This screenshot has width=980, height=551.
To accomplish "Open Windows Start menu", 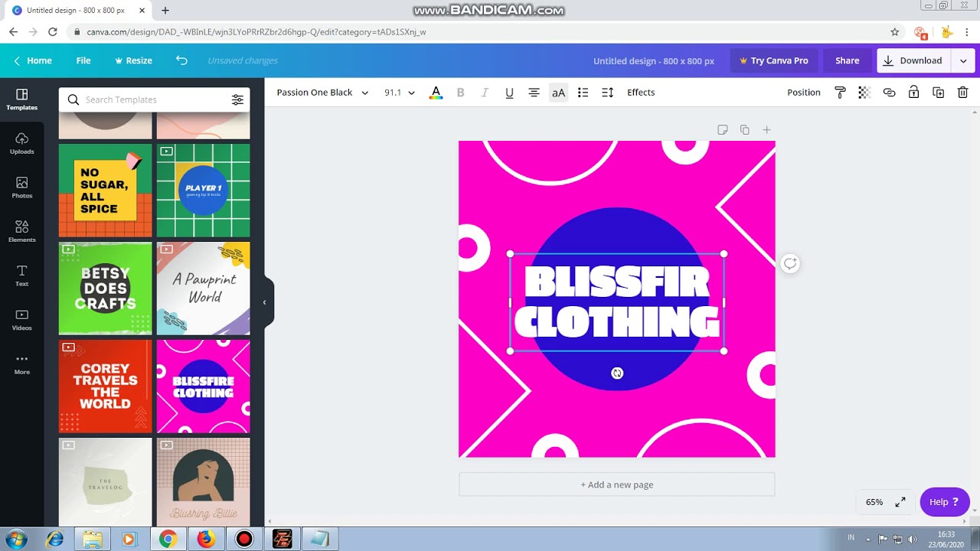I will tap(16, 539).
